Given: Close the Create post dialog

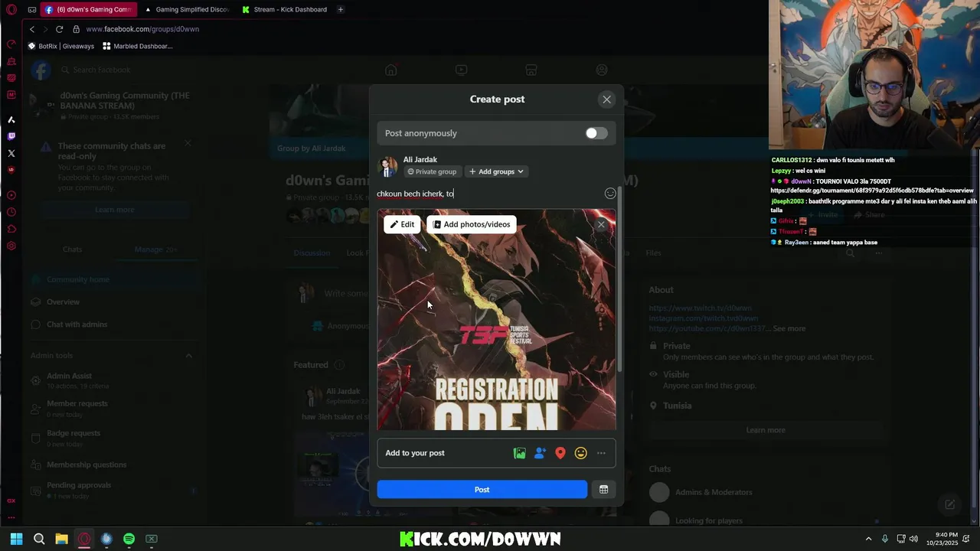Looking at the screenshot, I should pyautogui.click(x=606, y=99).
